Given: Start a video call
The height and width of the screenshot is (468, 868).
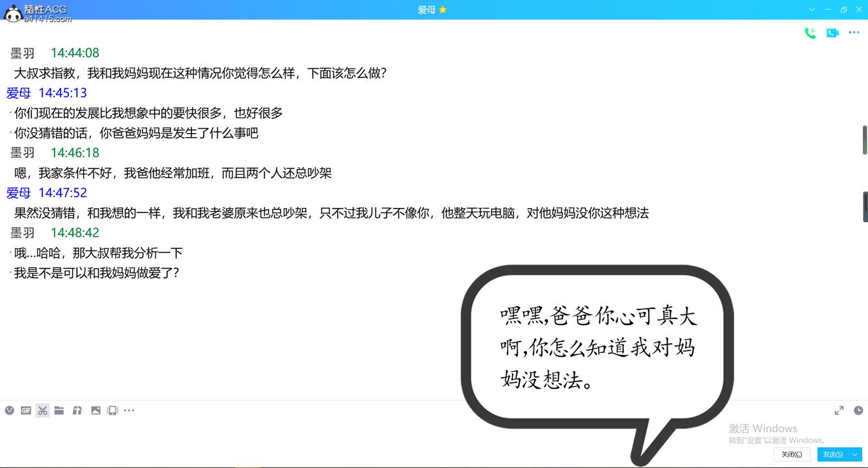Looking at the screenshot, I should [x=832, y=32].
